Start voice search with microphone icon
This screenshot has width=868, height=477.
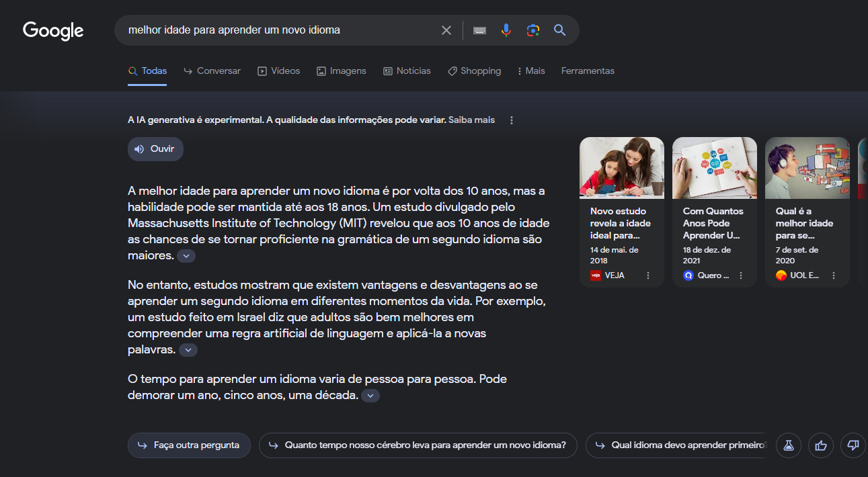[x=506, y=30]
